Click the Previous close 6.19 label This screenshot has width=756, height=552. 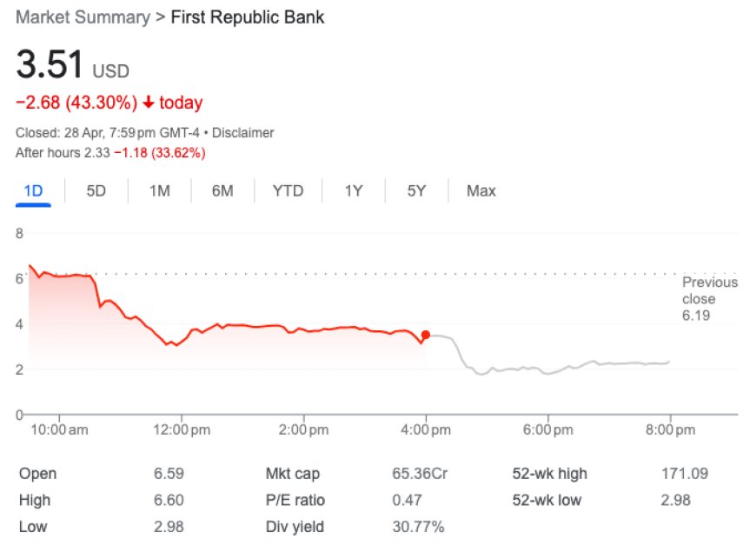709,298
